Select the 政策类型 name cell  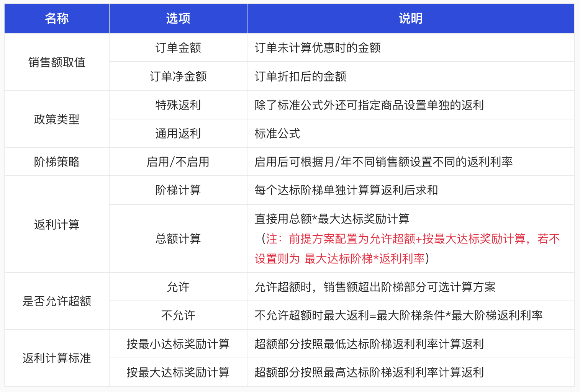pyautogui.click(x=57, y=119)
